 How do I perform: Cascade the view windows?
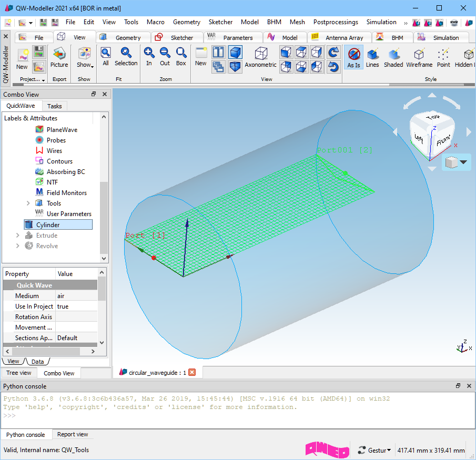[218, 66]
